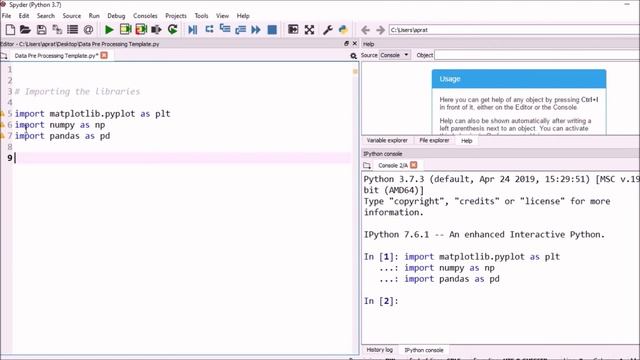Open the Consoles menu

pyautogui.click(x=145, y=16)
